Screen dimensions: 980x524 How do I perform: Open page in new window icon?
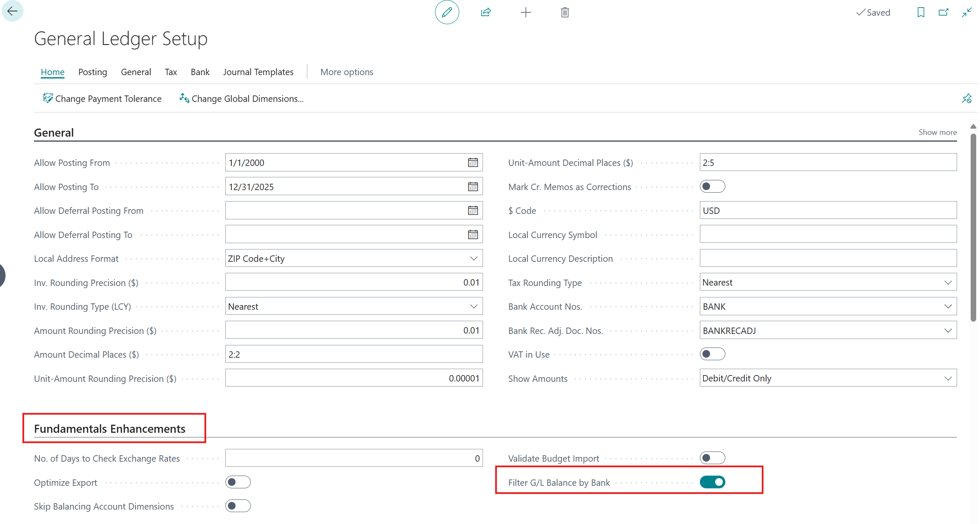pos(943,12)
